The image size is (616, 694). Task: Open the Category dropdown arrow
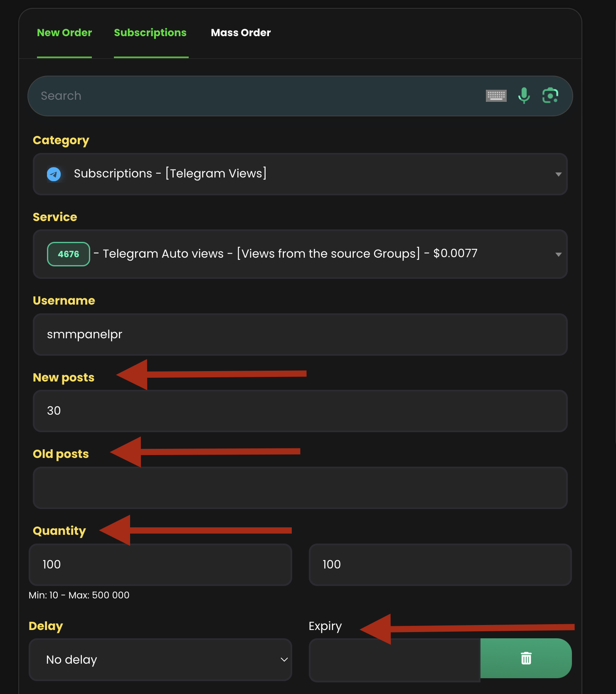558,174
